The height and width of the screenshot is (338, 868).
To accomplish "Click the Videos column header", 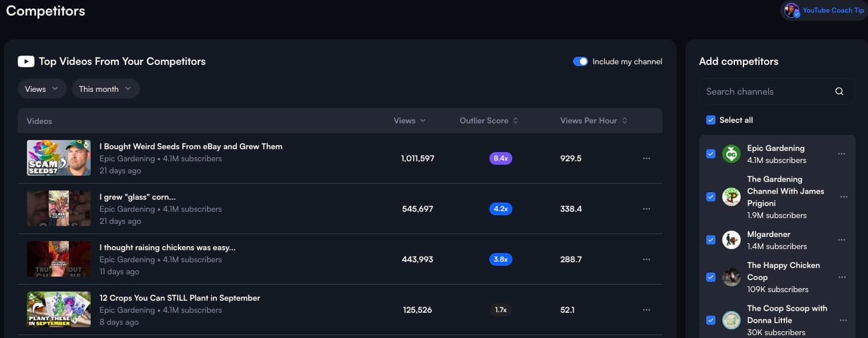I will pyautogui.click(x=39, y=121).
